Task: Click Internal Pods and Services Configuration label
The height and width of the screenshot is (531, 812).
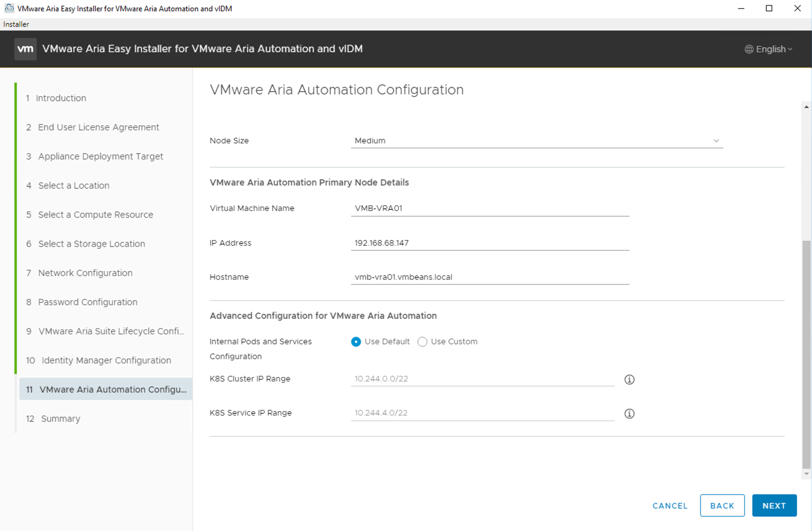Action: click(261, 349)
